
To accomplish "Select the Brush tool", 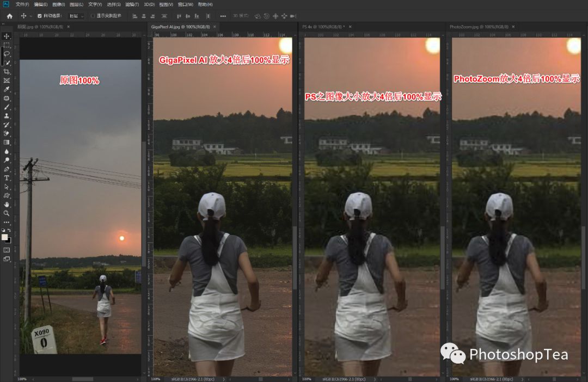I will coord(7,107).
